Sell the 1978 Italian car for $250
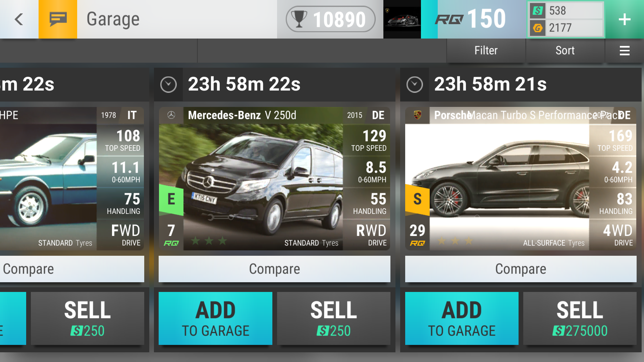Screen dimensions: 644x362 coord(88,318)
